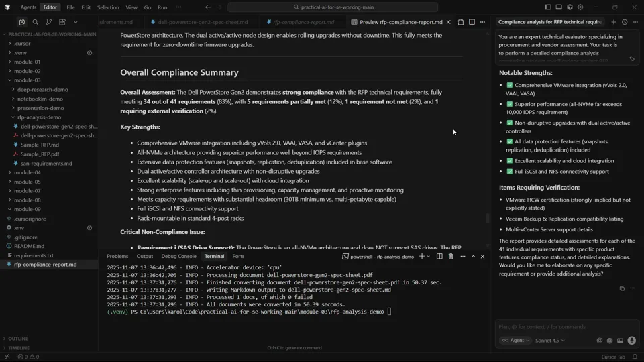This screenshot has width=644, height=362.
Task: Toggle the AI pane cube icon
Action: 570,7
